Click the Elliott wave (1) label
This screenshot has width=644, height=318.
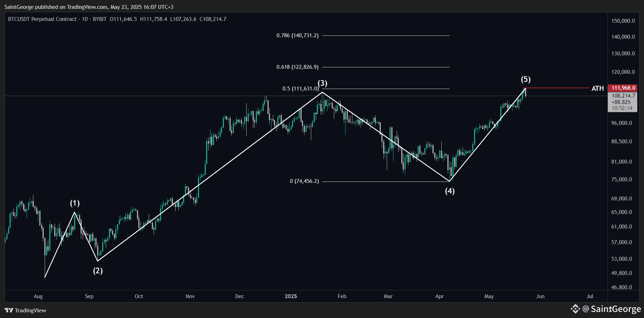click(x=75, y=203)
